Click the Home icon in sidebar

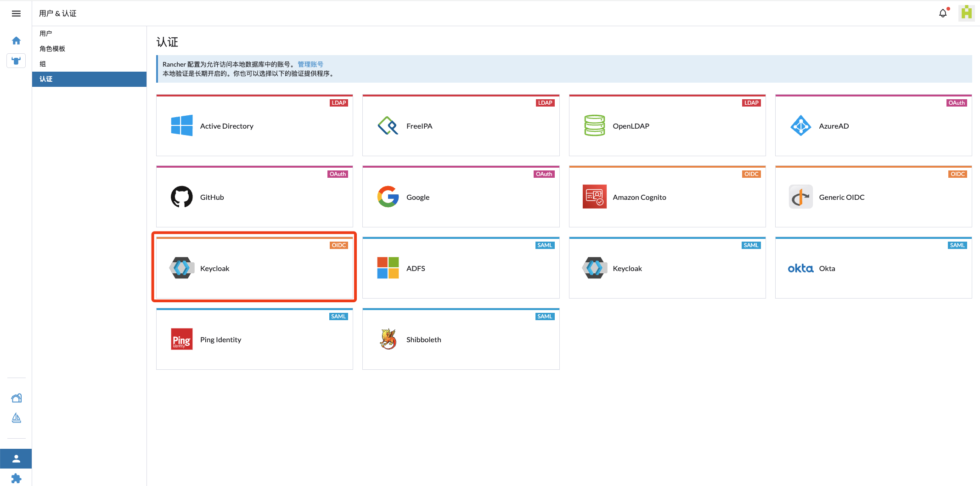click(x=16, y=41)
